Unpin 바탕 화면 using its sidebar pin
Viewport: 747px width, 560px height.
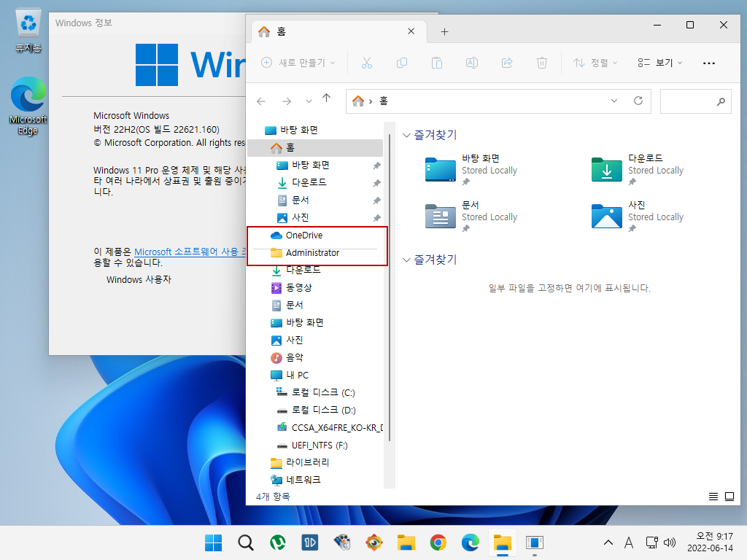(x=376, y=166)
